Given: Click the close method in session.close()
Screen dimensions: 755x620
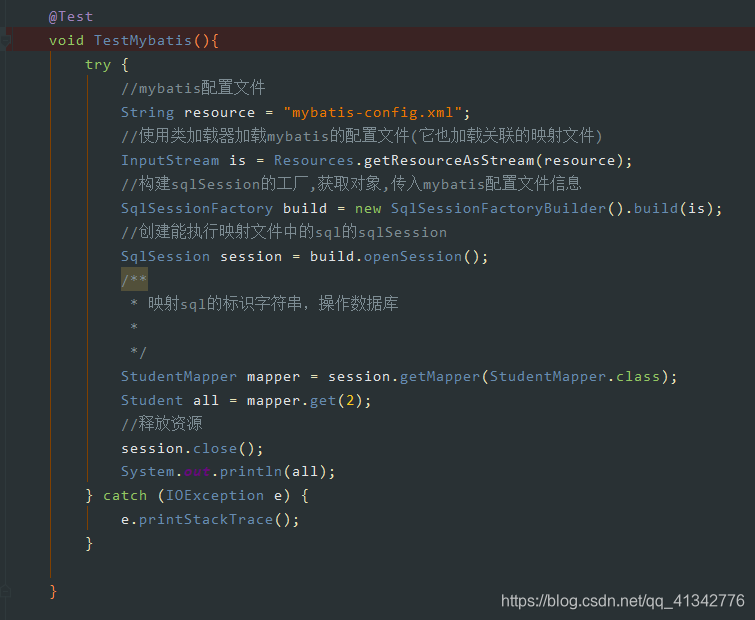Looking at the screenshot, I should pyautogui.click(x=215, y=449).
